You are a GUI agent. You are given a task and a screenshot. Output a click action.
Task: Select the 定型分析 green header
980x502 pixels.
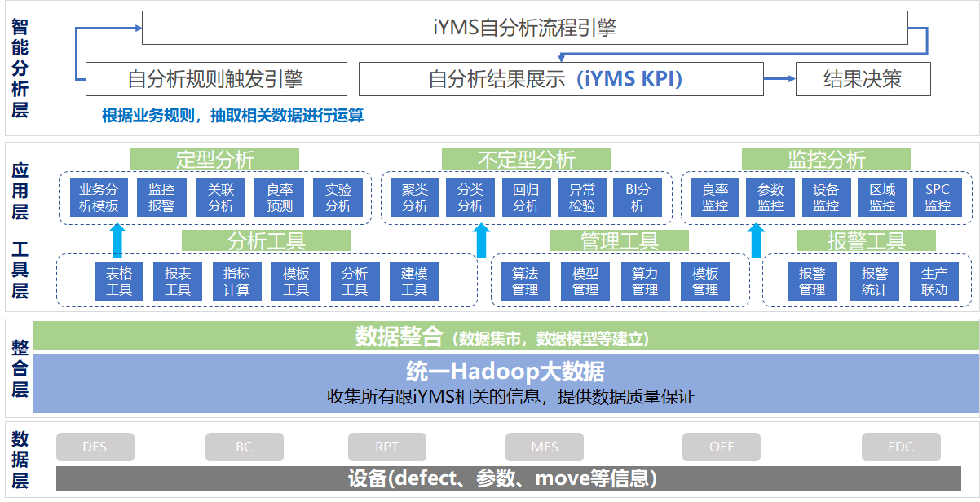pyautogui.click(x=214, y=159)
